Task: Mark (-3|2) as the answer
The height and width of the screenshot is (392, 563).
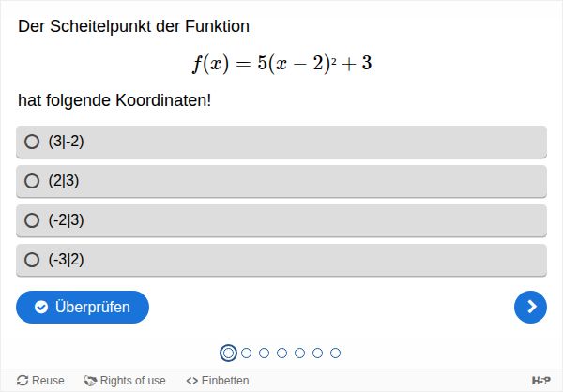Action: (x=32, y=260)
